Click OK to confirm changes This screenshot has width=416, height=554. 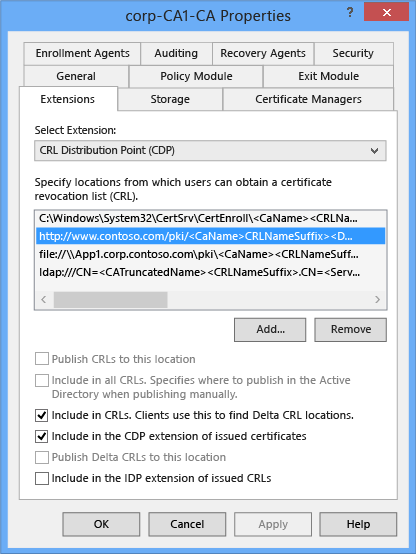101,524
